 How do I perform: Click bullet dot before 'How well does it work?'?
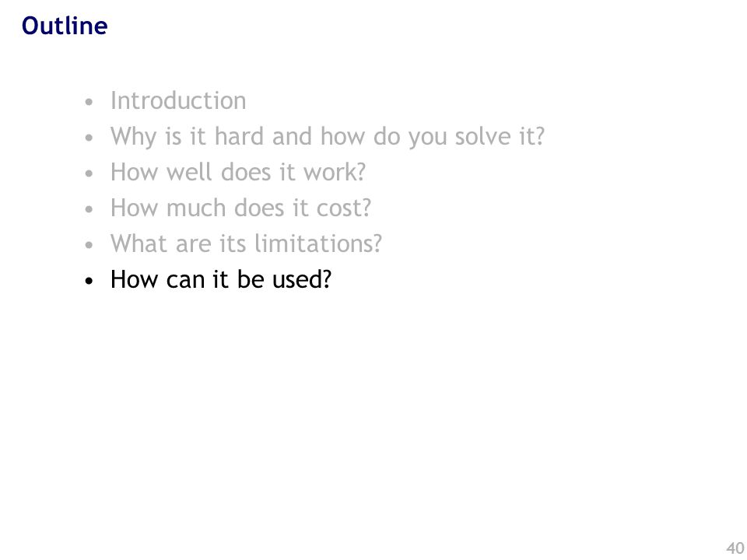click(x=89, y=173)
